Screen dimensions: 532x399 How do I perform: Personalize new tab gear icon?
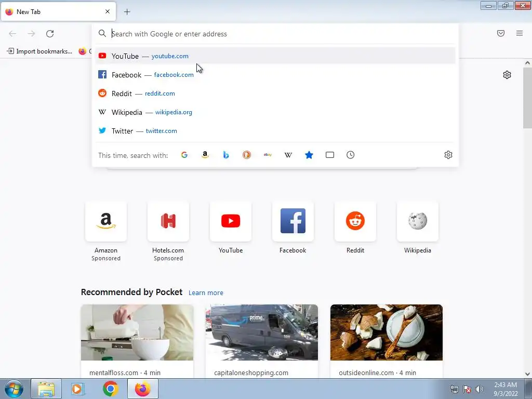[x=507, y=75]
